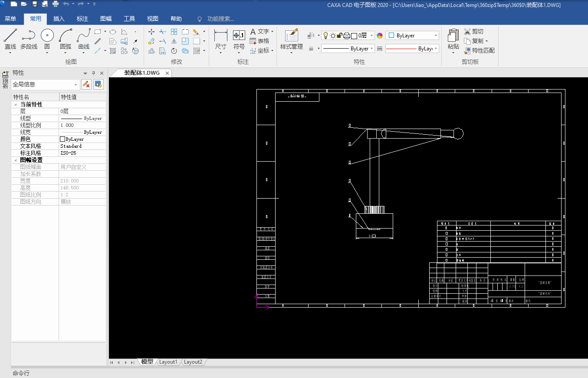Undo the last action
The width and height of the screenshot is (588, 378).
(66, 4)
